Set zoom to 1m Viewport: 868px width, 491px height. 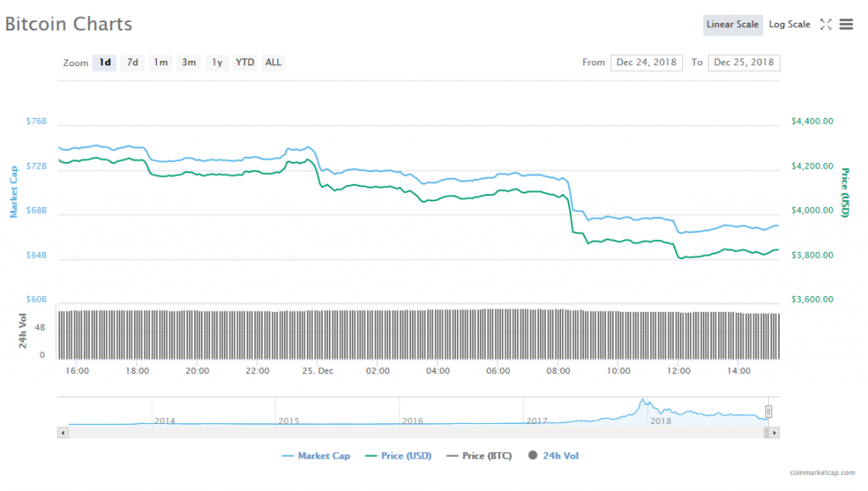coord(160,63)
